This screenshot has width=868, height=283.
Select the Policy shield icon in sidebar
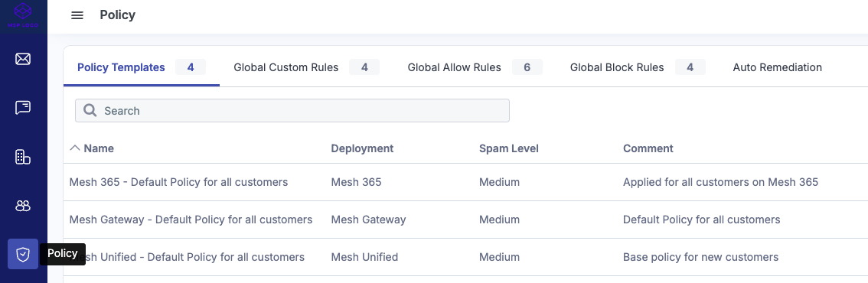pos(23,254)
